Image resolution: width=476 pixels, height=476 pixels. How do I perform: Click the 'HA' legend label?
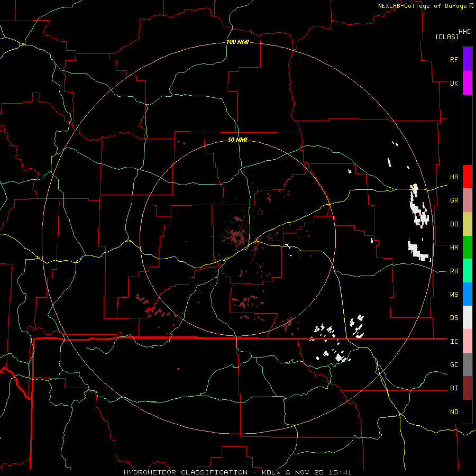click(454, 177)
